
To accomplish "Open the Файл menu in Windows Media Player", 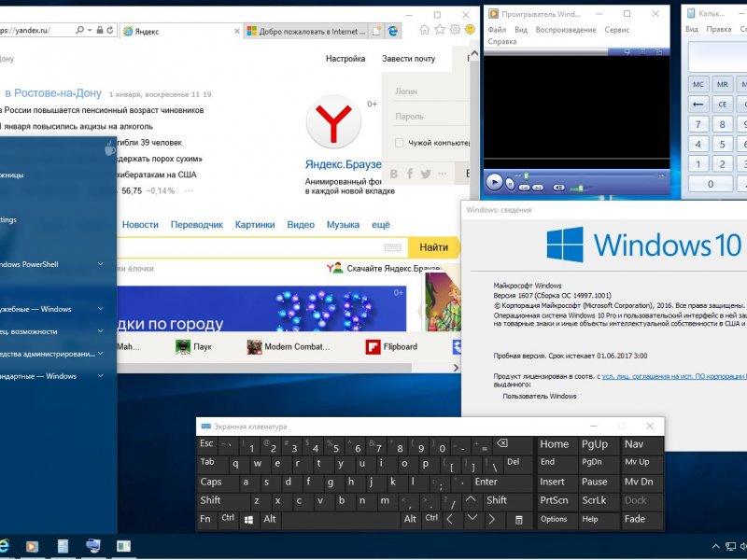I will point(497,30).
